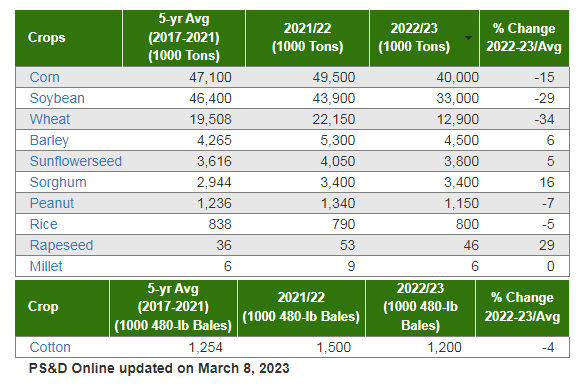Click the 2022/23 (1000 480-lb Bales) header
This screenshot has height=387, width=580.
(420, 308)
